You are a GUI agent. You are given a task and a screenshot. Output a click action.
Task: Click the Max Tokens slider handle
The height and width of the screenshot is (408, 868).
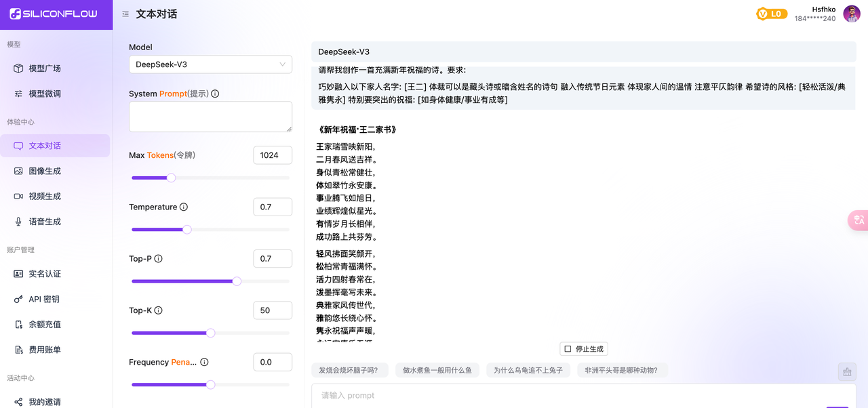171,178
